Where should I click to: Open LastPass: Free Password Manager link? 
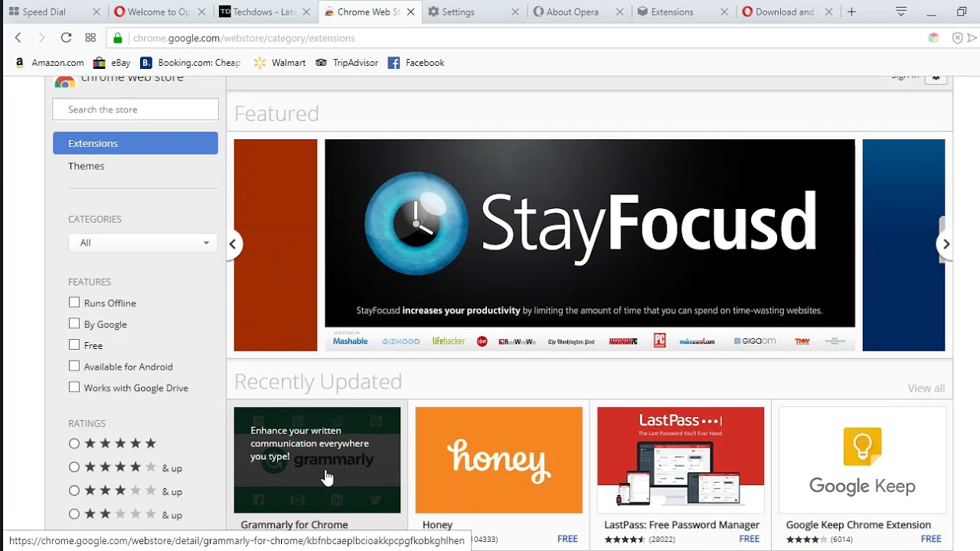pyautogui.click(x=681, y=525)
